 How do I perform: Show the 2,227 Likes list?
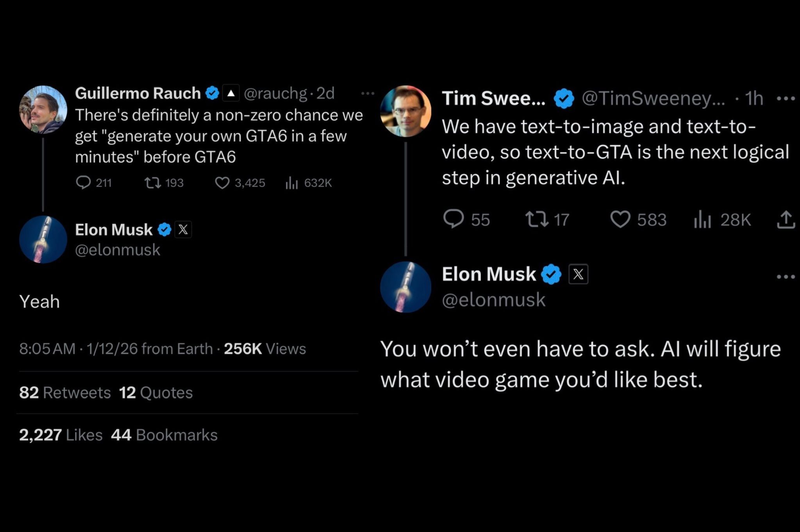61,435
